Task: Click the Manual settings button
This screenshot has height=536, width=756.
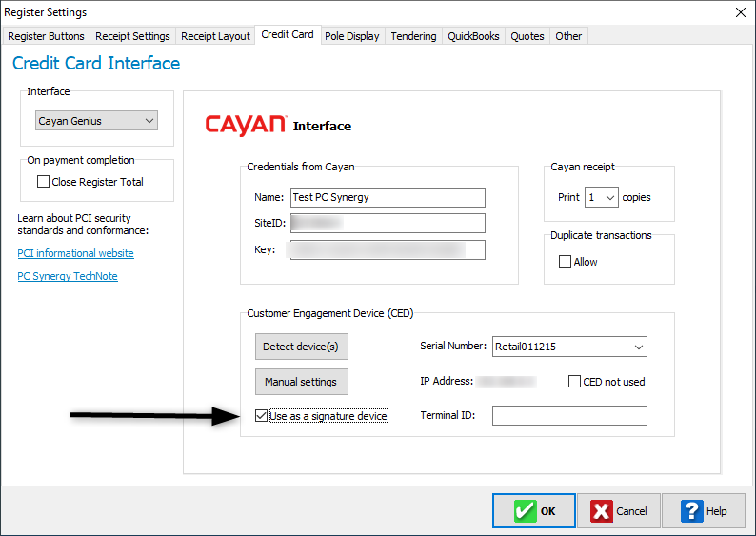Action: click(301, 382)
